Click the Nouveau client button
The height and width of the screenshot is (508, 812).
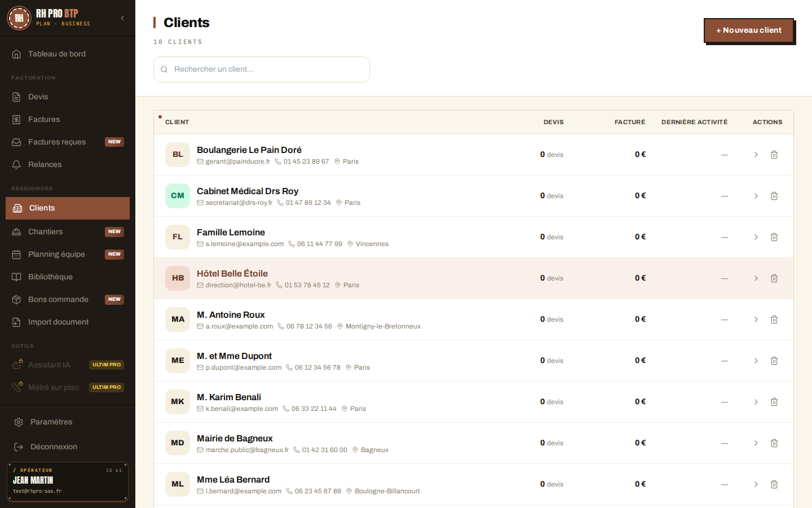[749, 30]
